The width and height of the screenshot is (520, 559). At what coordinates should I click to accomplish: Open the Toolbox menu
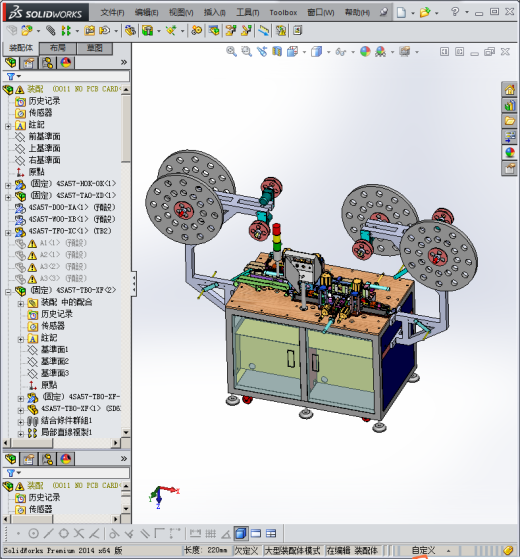pos(283,12)
